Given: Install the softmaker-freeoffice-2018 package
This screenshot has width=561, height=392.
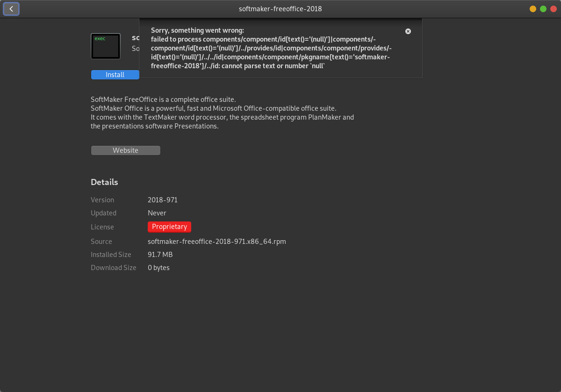Looking at the screenshot, I should click(x=115, y=75).
